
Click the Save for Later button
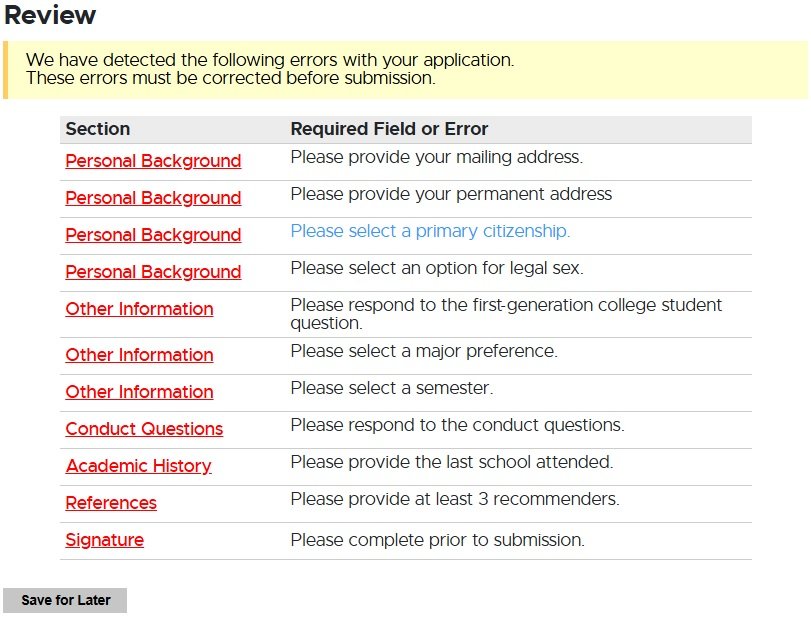point(65,600)
